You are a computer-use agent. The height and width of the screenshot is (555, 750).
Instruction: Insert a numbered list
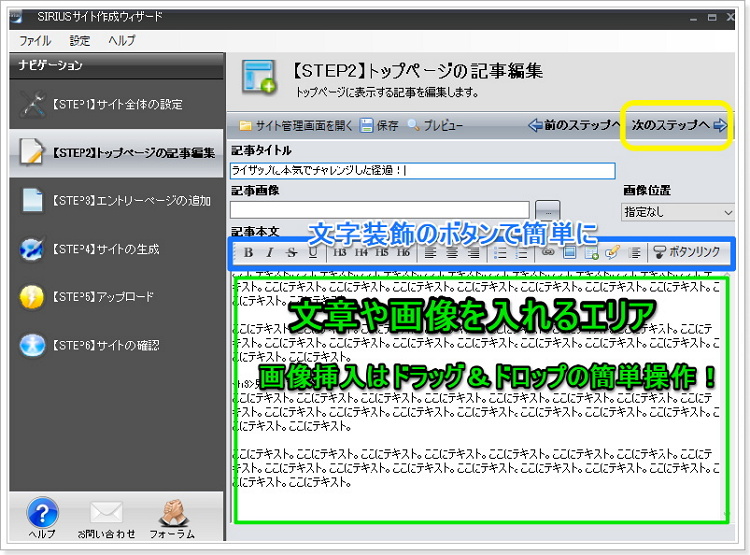click(521, 253)
